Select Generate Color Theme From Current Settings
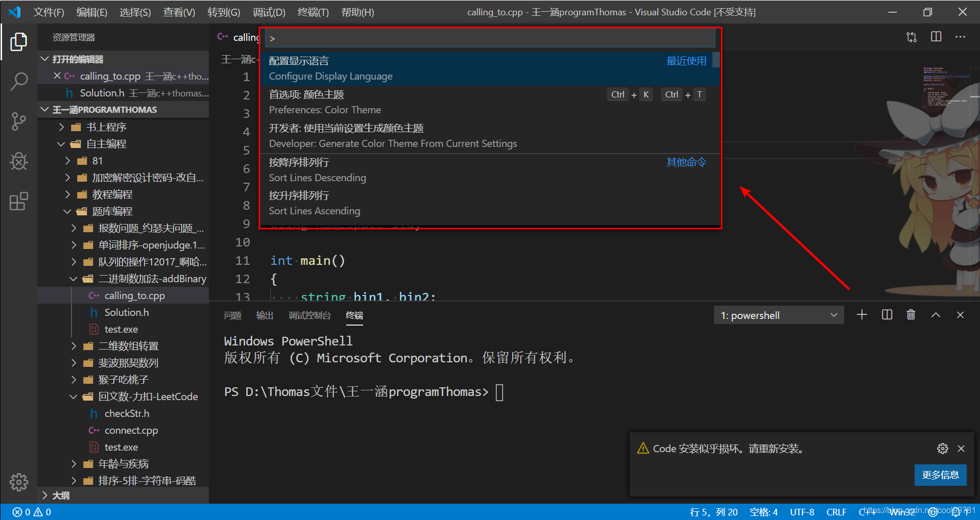 [490, 136]
